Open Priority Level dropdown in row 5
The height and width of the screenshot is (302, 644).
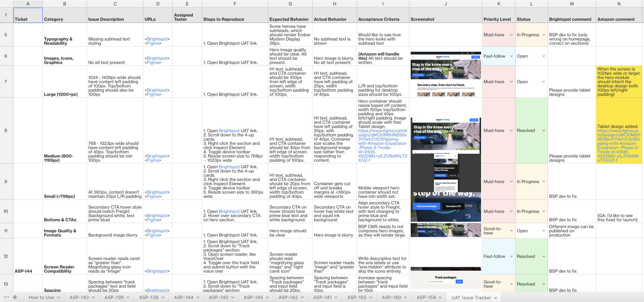pyautogui.click(x=511, y=35)
